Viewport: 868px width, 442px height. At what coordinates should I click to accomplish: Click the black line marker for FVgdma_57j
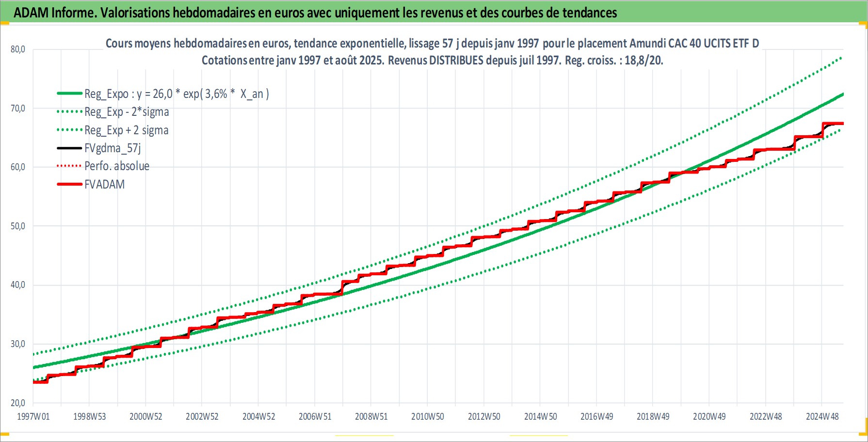pyautogui.click(x=69, y=148)
